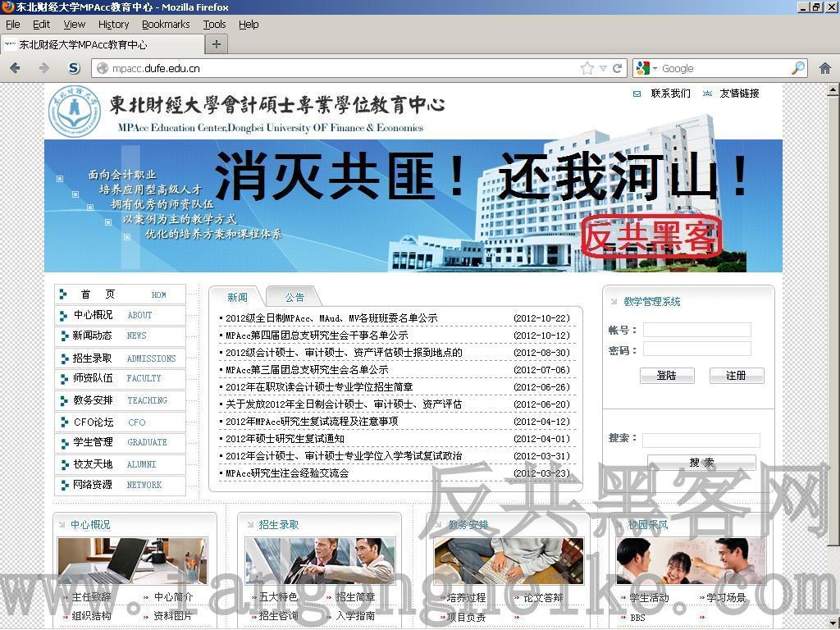Screen dimensions: 840x630
Task: Open the 主任致辞 link
Action: pyautogui.click(x=91, y=597)
